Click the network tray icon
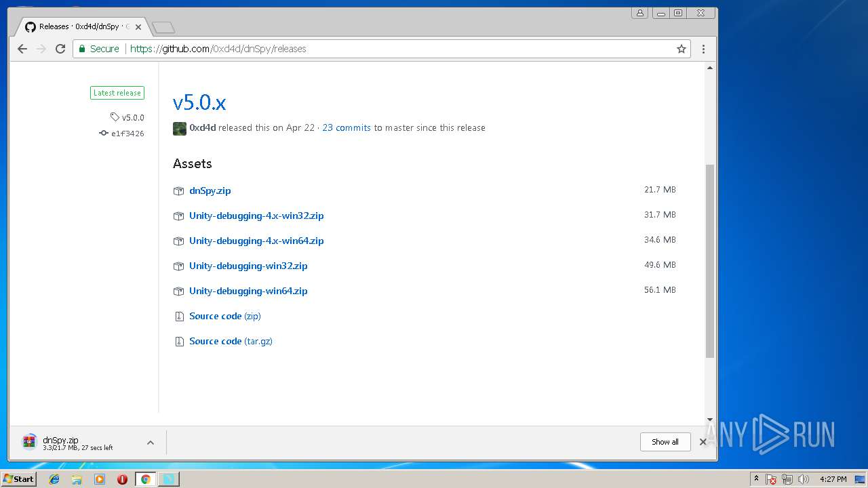Screen dimensions: 868x488 click(787, 479)
